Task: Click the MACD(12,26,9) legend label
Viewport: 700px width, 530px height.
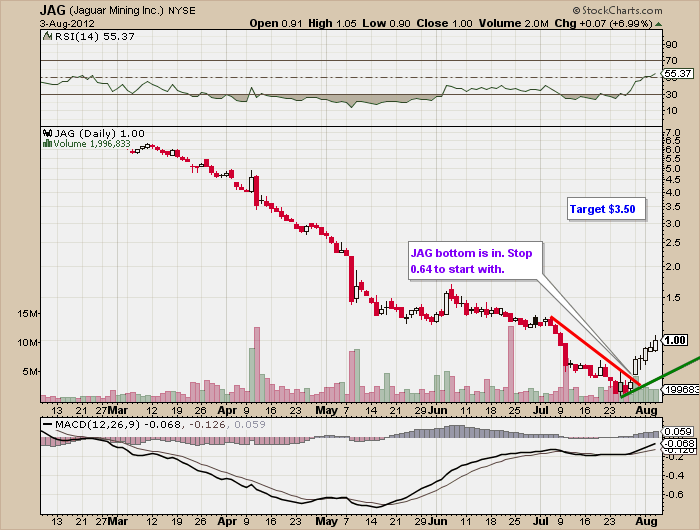Action: pyautogui.click(x=97, y=424)
